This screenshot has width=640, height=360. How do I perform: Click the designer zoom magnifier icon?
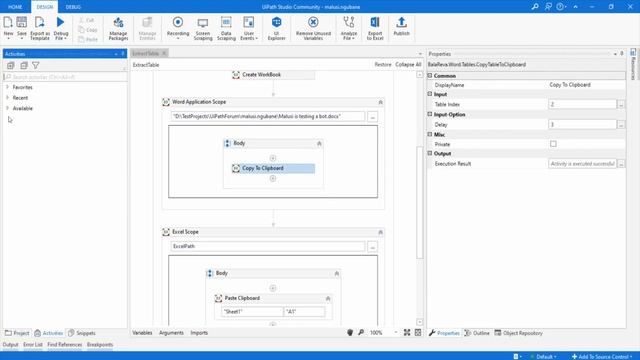pyautogui.click(x=361, y=333)
